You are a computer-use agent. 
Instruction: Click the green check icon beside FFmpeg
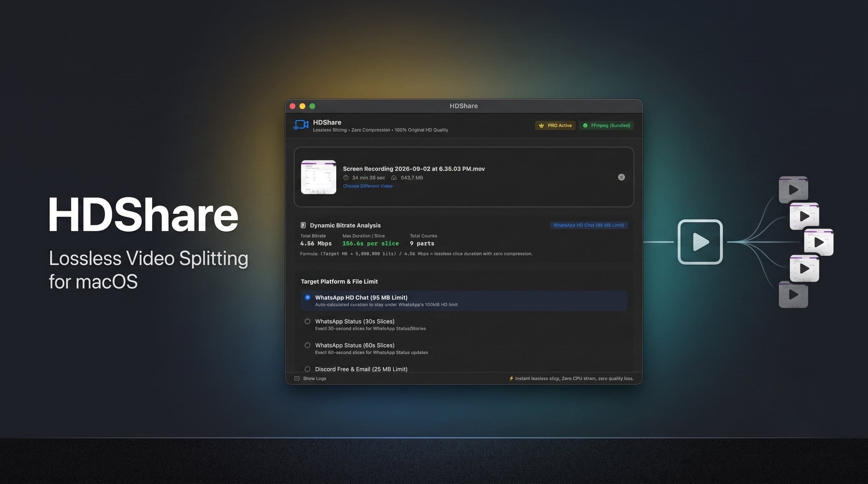(585, 125)
